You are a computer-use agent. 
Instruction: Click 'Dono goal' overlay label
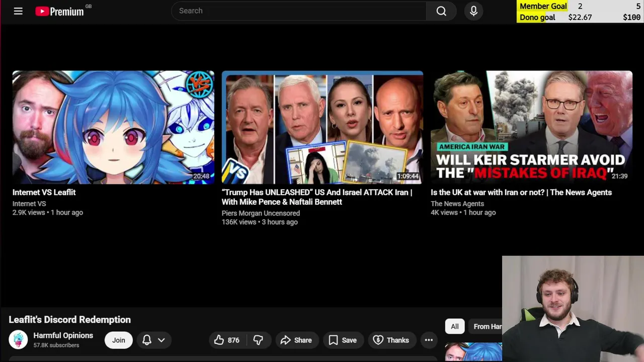pos(537,17)
